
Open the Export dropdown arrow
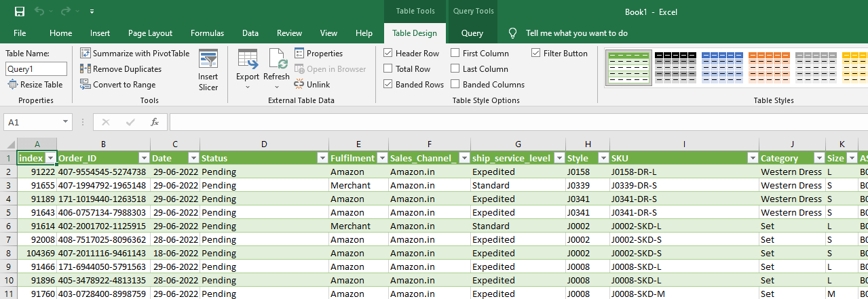[248, 87]
